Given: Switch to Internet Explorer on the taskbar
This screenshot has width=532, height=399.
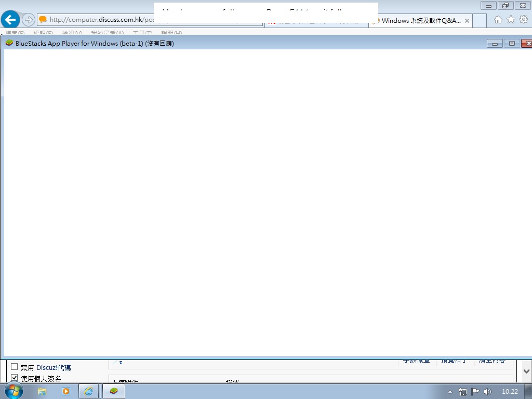Looking at the screenshot, I should click(x=88, y=392).
